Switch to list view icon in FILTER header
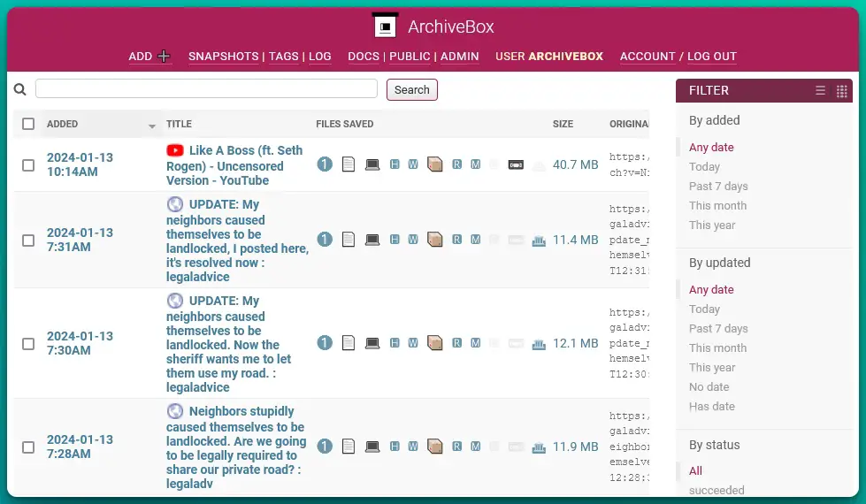 tap(820, 90)
